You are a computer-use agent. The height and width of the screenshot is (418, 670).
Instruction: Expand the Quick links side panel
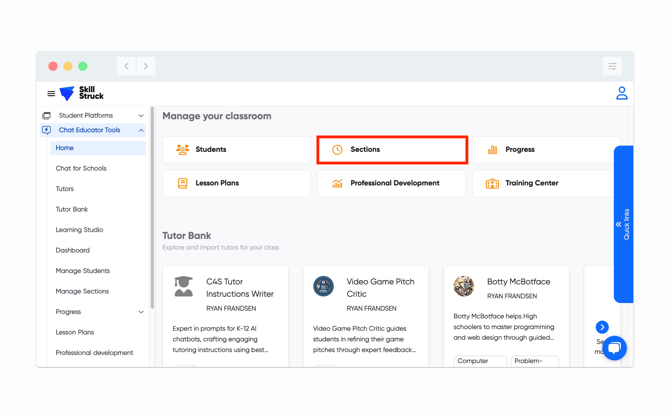pyautogui.click(x=623, y=224)
